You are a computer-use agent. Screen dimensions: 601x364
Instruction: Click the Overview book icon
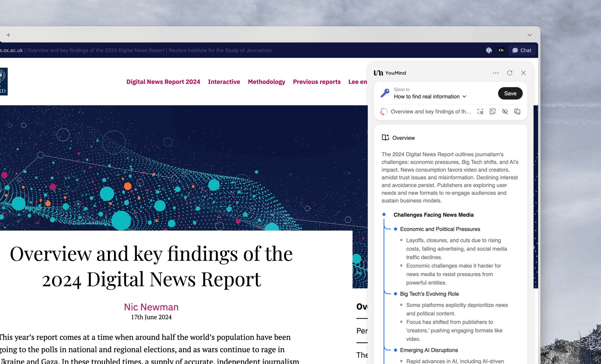click(x=385, y=138)
